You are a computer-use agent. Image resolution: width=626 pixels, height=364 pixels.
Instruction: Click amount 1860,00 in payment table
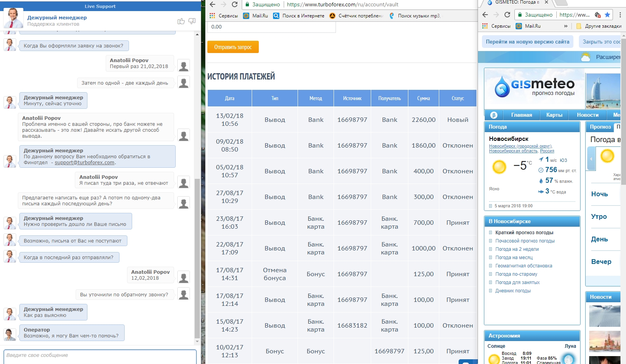423,146
